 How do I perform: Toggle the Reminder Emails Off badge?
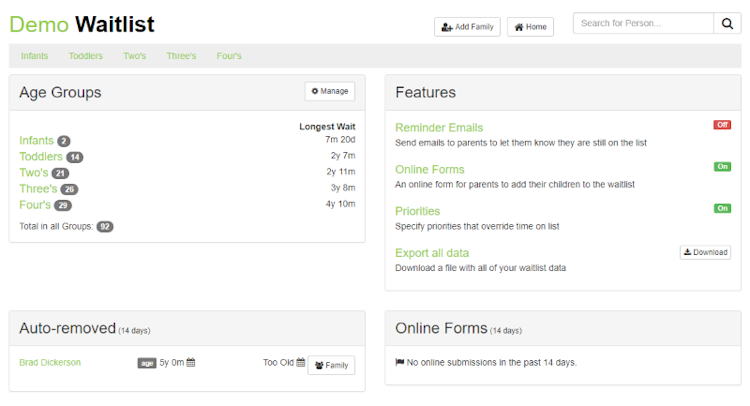point(722,125)
